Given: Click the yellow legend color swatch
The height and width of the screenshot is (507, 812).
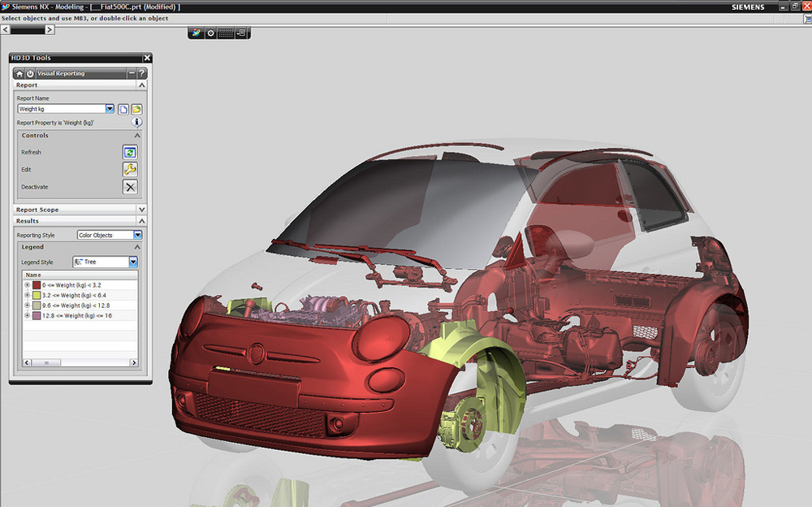Looking at the screenshot, I should 37,295.
